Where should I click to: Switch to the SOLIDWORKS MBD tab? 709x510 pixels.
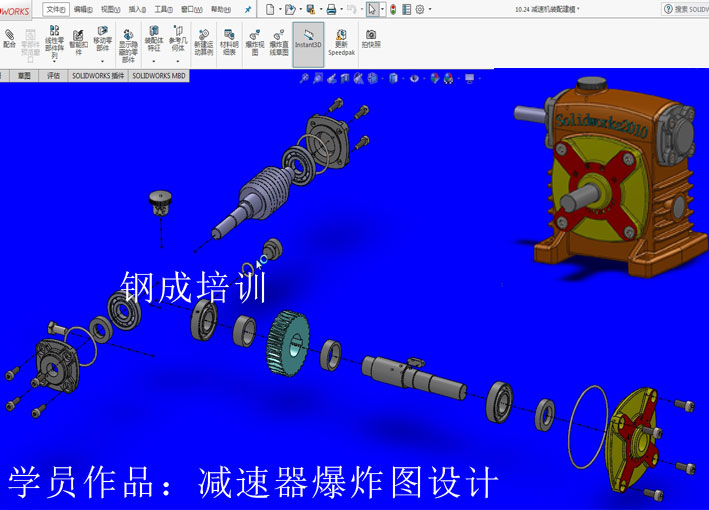click(159, 75)
